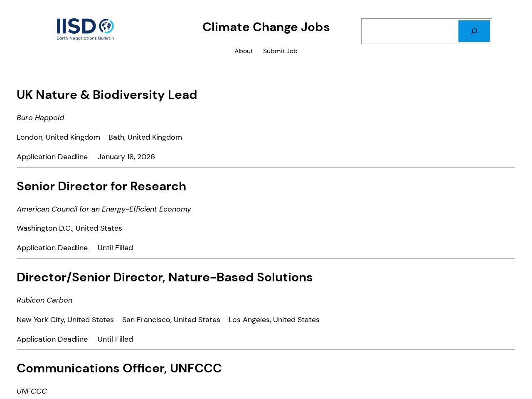Open the UK Nature & Biodiversity Lead job
The width and height of the screenshot is (532, 399).
point(107,95)
